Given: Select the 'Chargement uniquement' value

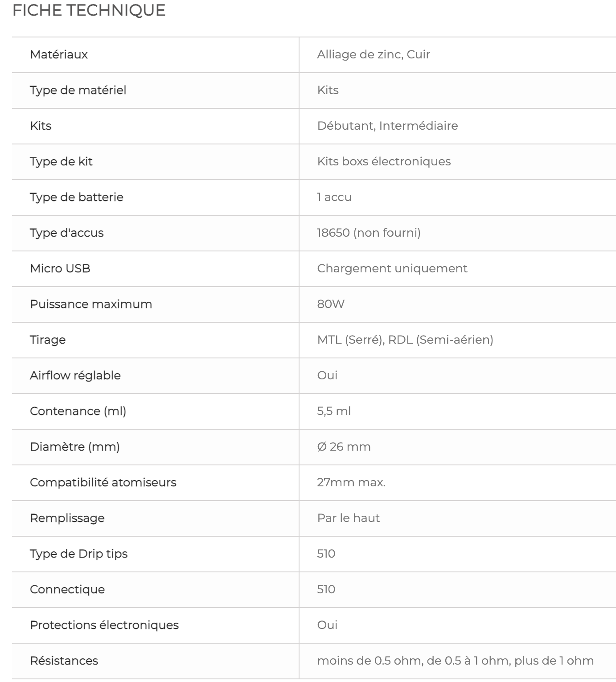Looking at the screenshot, I should 392,268.
